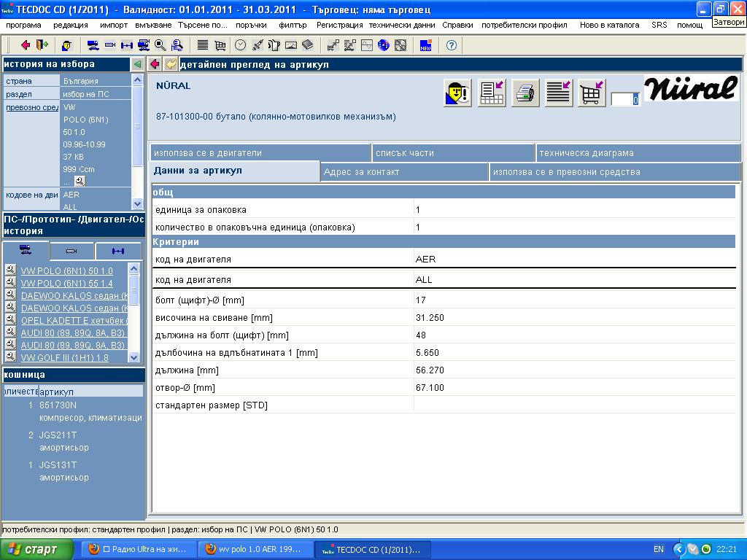The width and height of the screenshot is (747, 560).
Task: Click the 'превозно средство' link in selection history
Action: coord(32,107)
